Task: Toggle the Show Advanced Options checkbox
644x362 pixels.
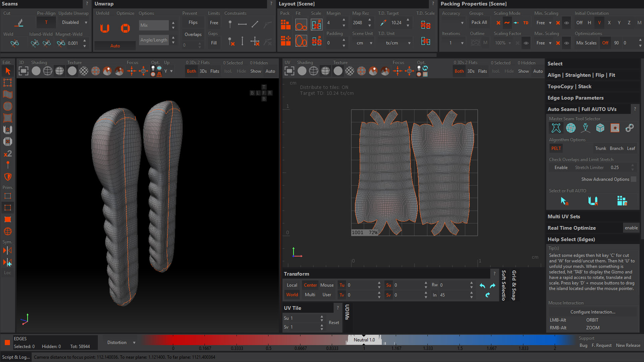Action: (633, 179)
